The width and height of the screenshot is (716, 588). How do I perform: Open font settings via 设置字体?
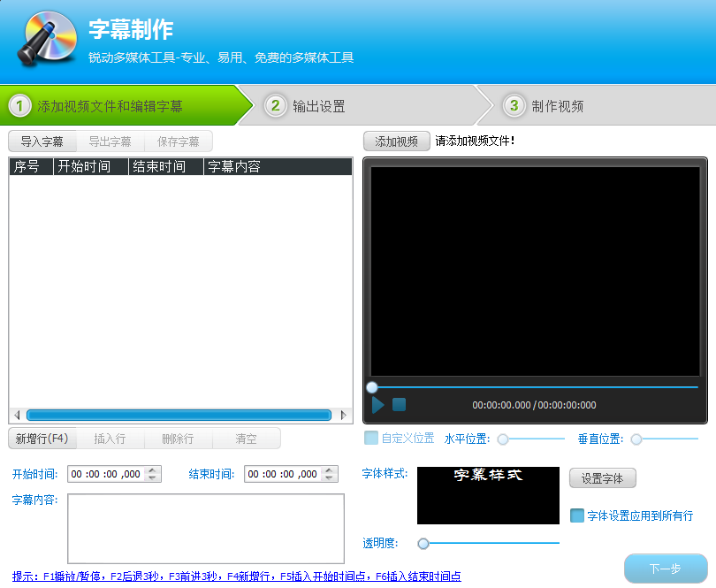(602, 478)
